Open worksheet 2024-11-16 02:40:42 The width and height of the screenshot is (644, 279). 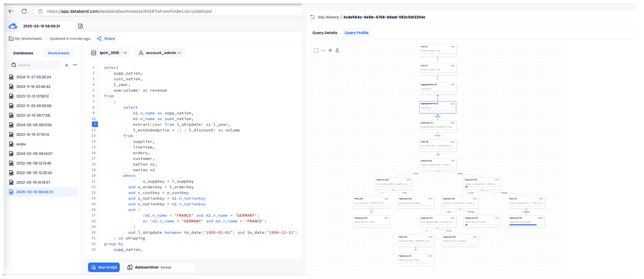point(43,87)
